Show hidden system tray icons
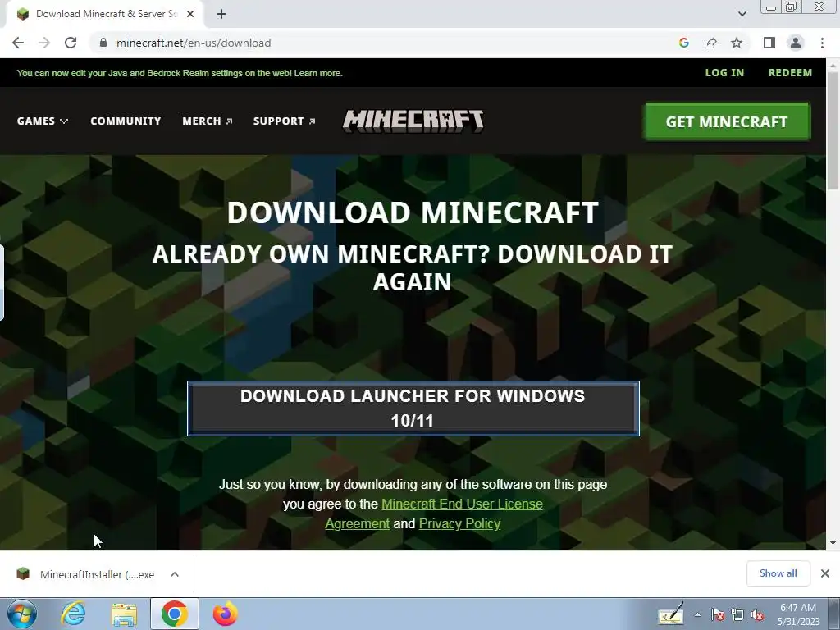This screenshot has width=840, height=630. tap(697, 615)
